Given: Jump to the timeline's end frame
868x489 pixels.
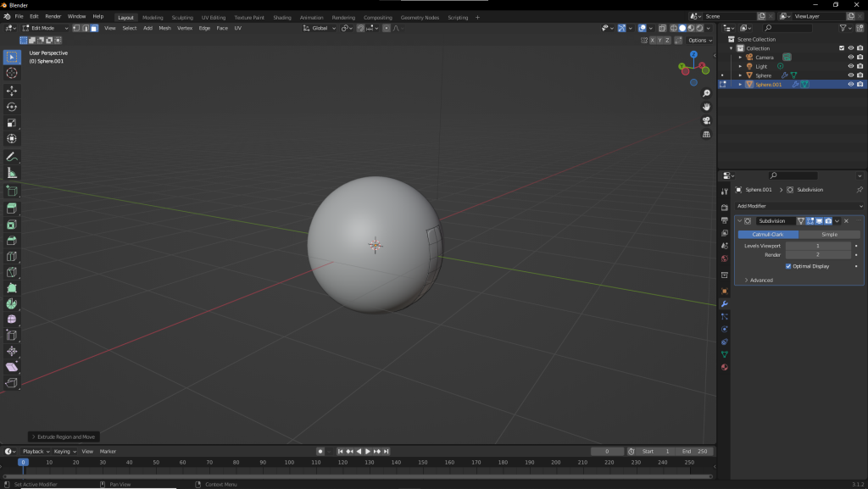Looking at the screenshot, I should (x=386, y=451).
